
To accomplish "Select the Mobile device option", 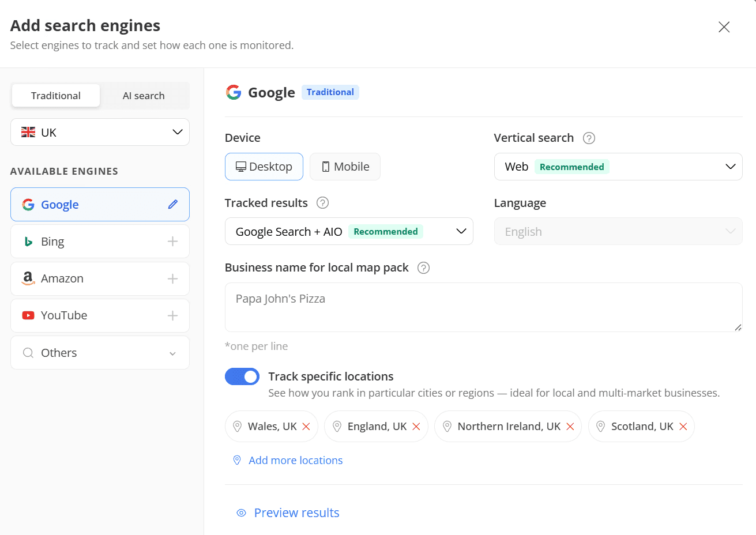I will (345, 167).
